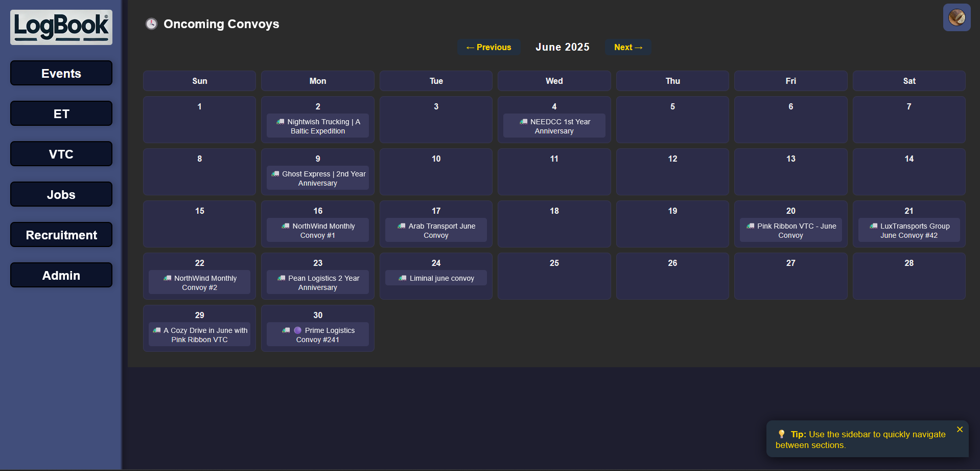Click the truck icon on NEEDCC anniversary event
980x471 pixels.
point(523,122)
